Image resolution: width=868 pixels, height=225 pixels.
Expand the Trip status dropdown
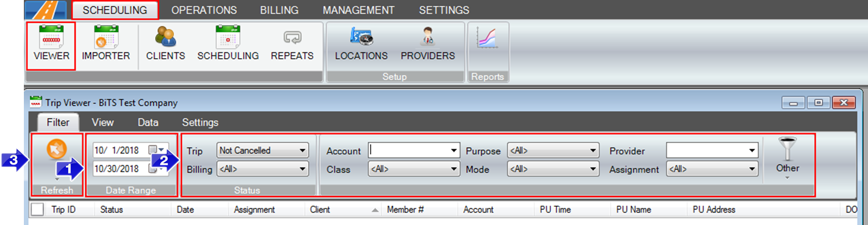click(302, 151)
